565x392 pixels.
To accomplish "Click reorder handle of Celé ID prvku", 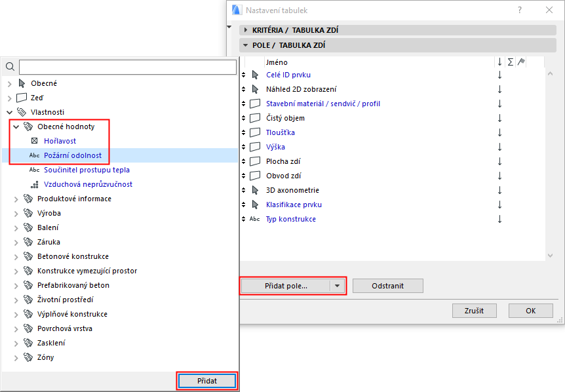I will tap(244, 75).
